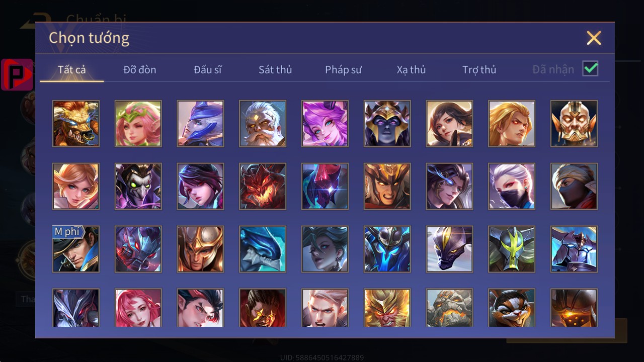Choose the stone golem hero portrait
This screenshot has height=362, width=644.
click(449, 308)
